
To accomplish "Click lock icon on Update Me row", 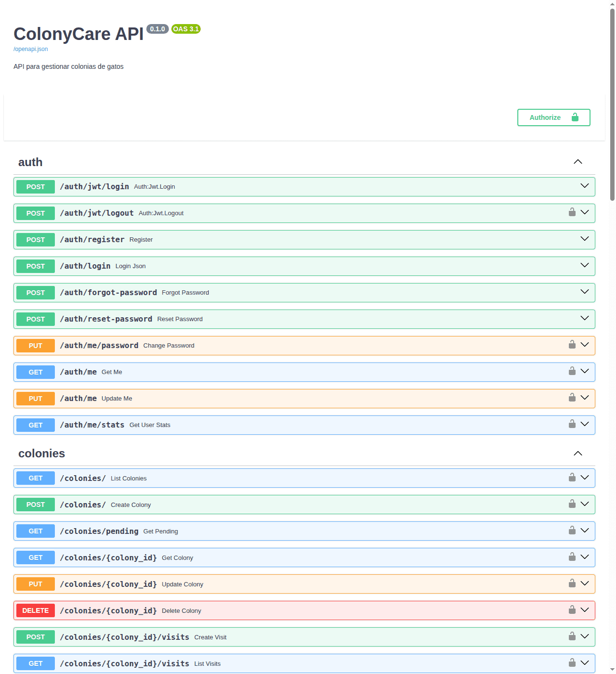I will click(x=572, y=397).
